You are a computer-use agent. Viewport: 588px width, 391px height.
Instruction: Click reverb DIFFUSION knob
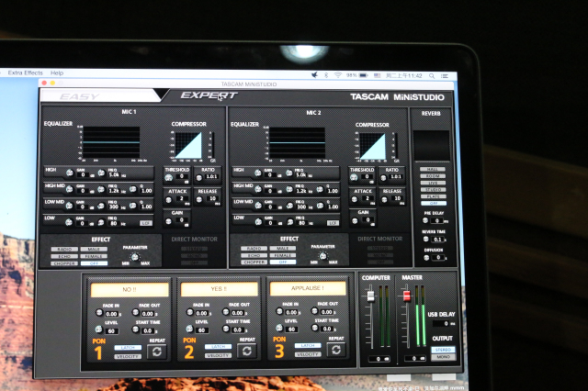[x=426, y=258]
